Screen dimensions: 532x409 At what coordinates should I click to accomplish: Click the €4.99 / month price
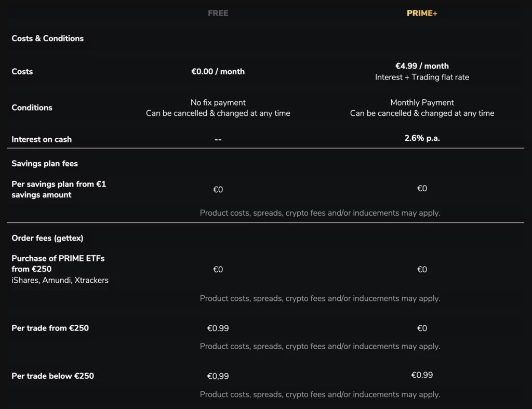[422, 66]
